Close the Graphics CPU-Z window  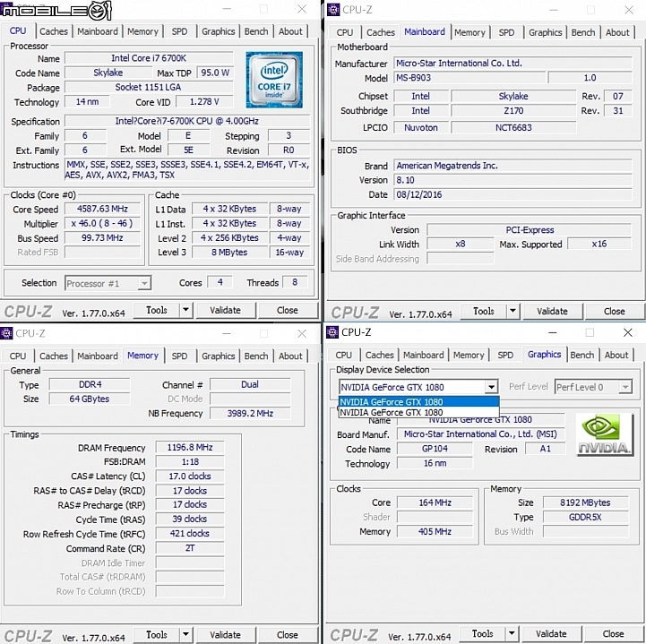coord(627,332)
